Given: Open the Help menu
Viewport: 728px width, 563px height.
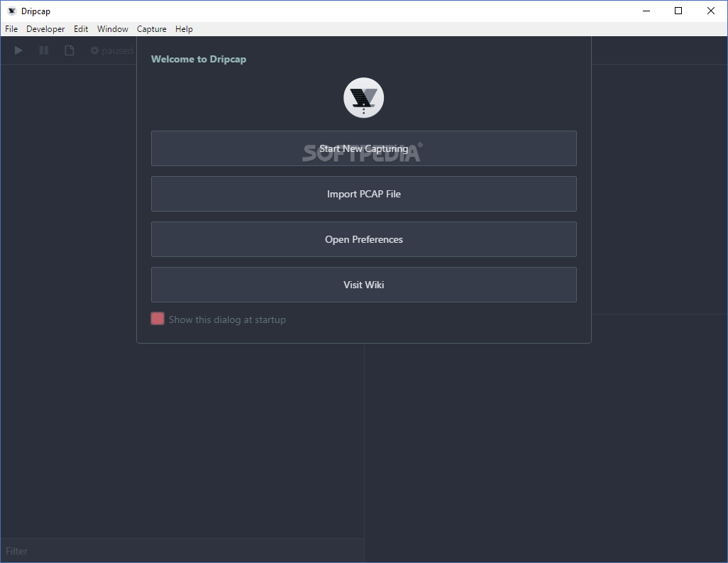Looking at the screenshot, I should click(184, 29).
